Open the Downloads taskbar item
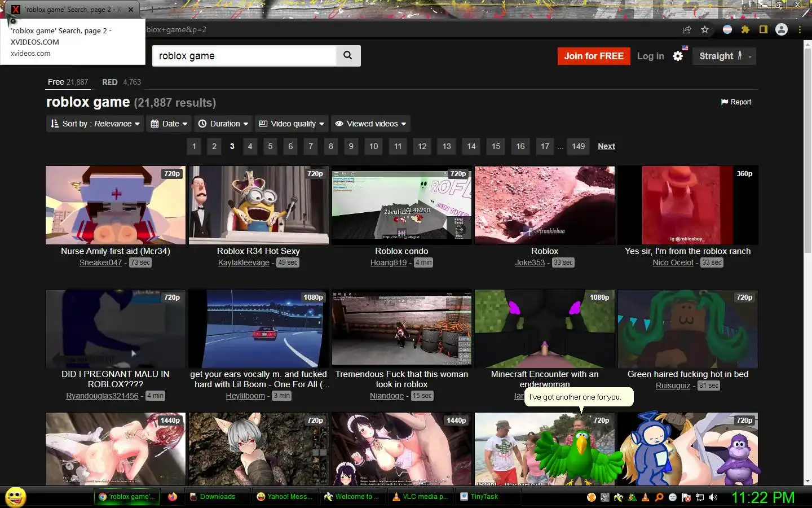The height and width of the screenshot is (508, 812). pos(217,497)
